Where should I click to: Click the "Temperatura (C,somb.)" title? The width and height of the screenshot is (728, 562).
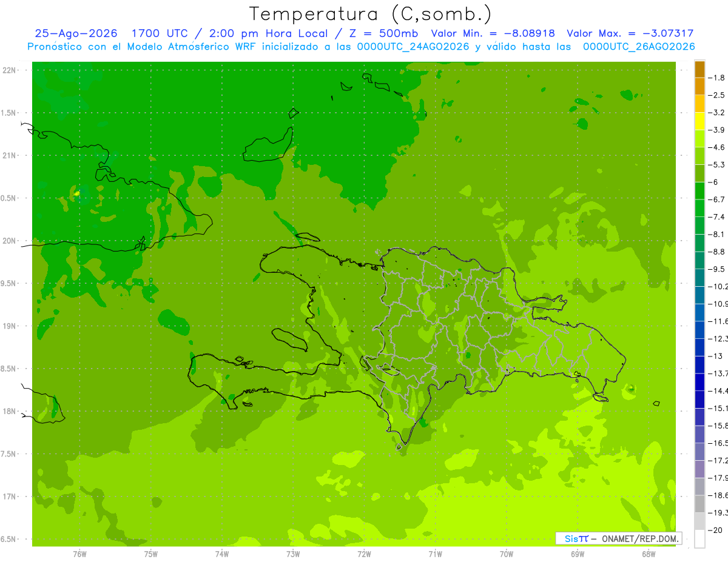tap(371, 13)
